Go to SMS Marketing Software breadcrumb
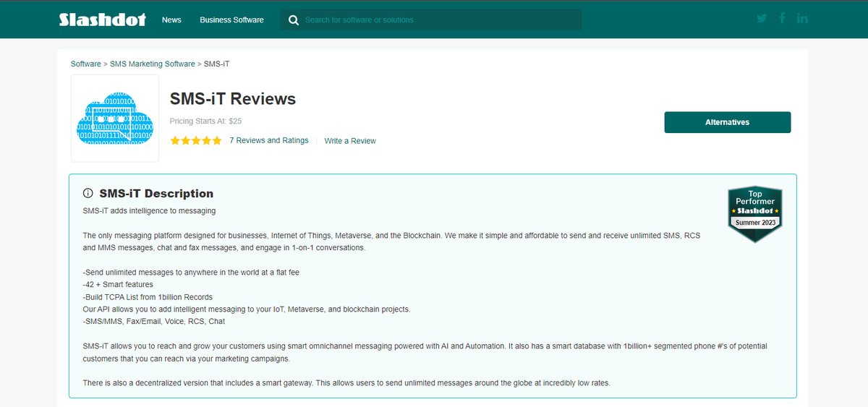 [153, 64]
